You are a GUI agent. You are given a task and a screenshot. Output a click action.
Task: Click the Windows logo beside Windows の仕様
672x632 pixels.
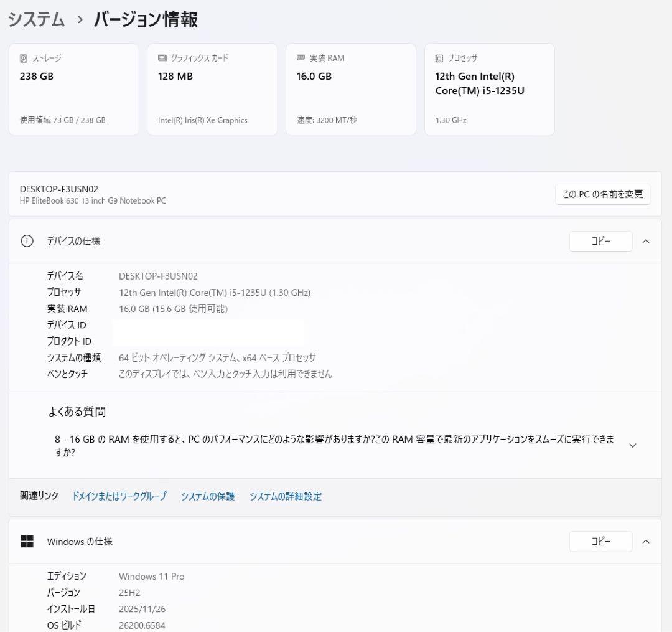point(27,542)
